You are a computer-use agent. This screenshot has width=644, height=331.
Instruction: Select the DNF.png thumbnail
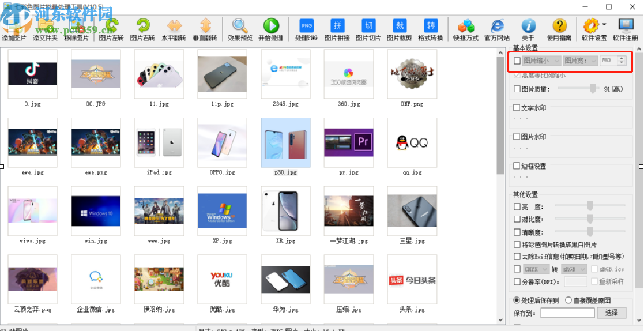pyautogui.click(x=412, y=74)
